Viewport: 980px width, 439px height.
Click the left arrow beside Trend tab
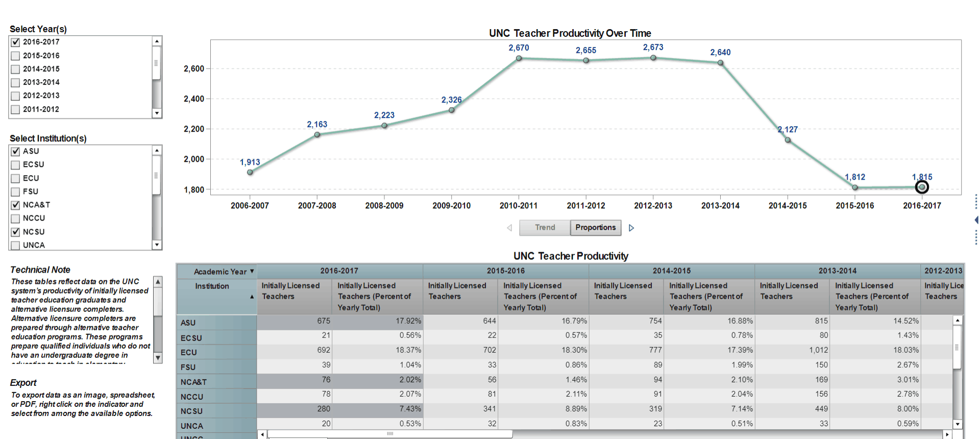pyautogui.click(x=509, y=228)
